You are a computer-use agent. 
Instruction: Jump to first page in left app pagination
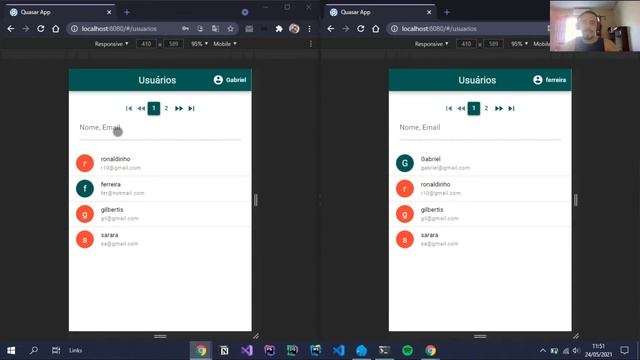129,108
